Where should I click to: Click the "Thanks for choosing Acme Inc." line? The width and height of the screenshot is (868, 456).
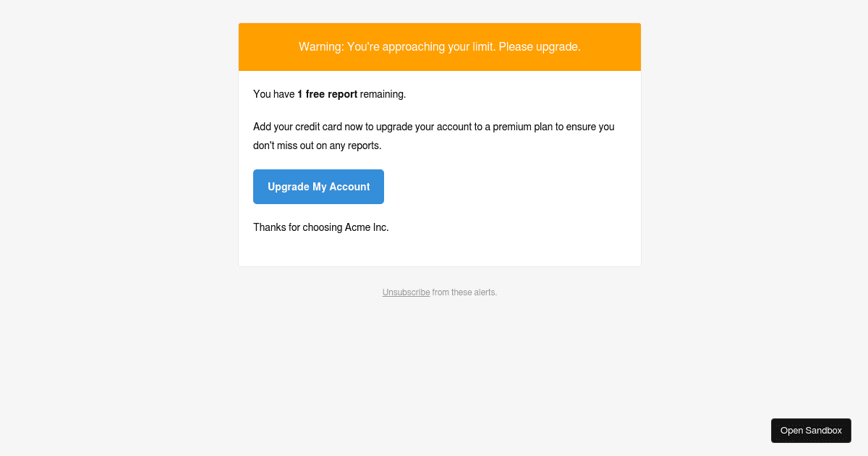[x=321, y=227]
